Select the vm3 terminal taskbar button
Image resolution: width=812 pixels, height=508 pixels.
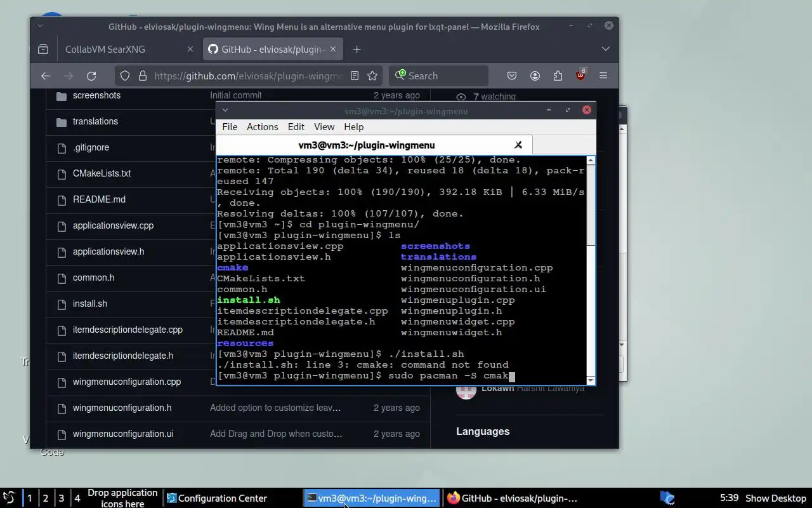[372, 498]
